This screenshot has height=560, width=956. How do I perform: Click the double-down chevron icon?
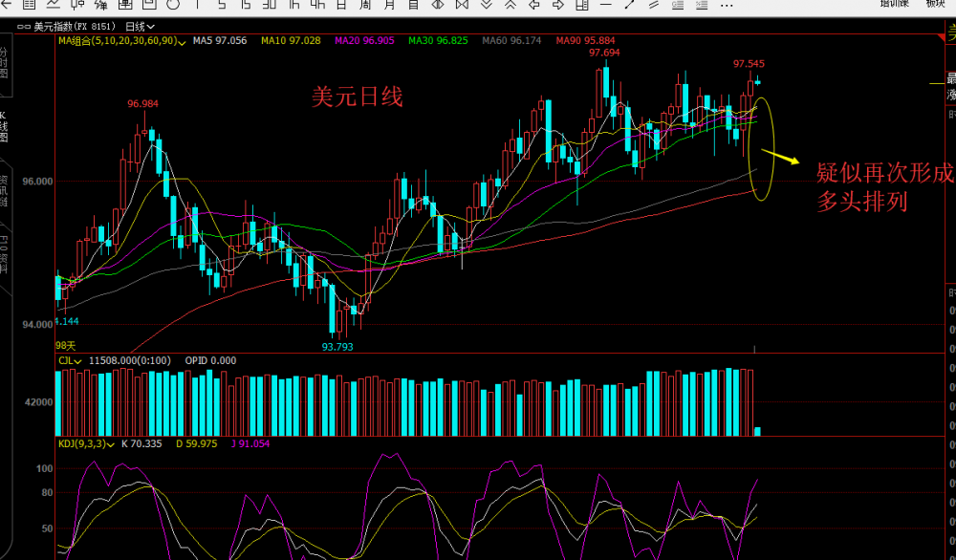(486, 4)
